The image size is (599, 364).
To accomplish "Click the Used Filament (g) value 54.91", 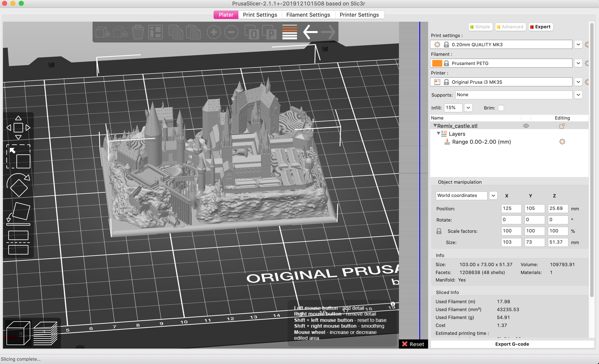I will 503,317.
